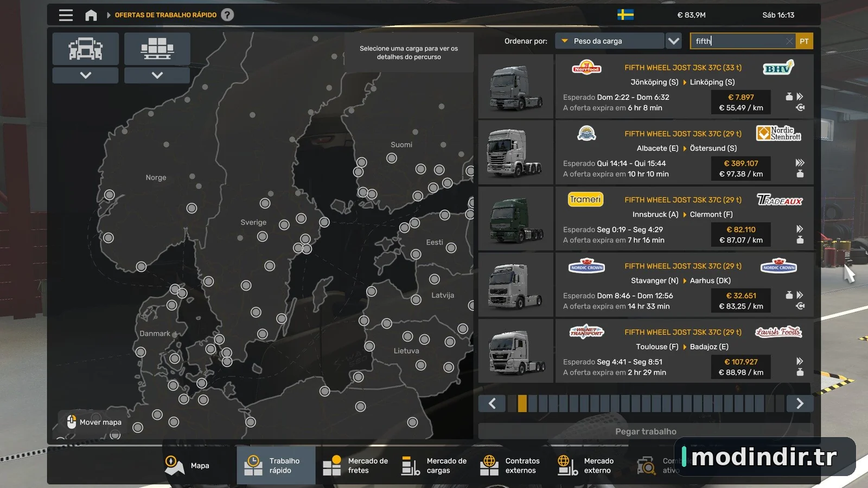This screenshot has width=868, height=488.
Task: Expand the cargo filter chevron
Action: [x=157, y=75]
